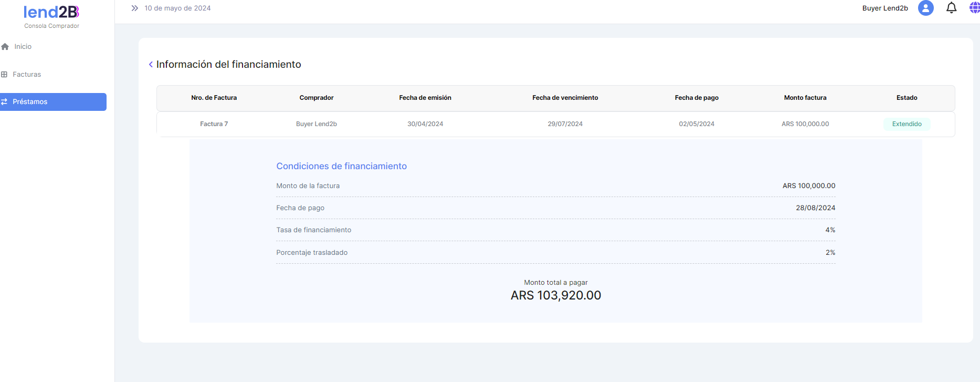Go back using the left chevron
Image resolution: width=980 pixels, height=382 pixels.
151,65
